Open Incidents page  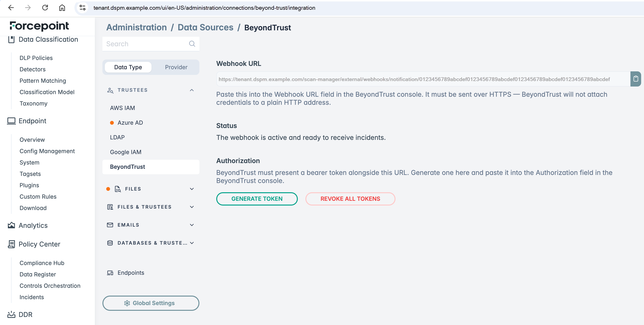[32, 297]
